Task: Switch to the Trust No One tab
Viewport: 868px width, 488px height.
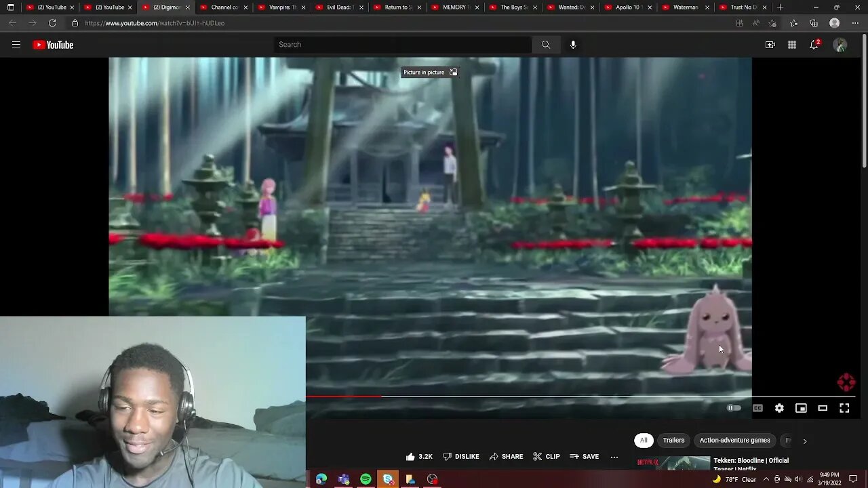Action: (744, 7)
